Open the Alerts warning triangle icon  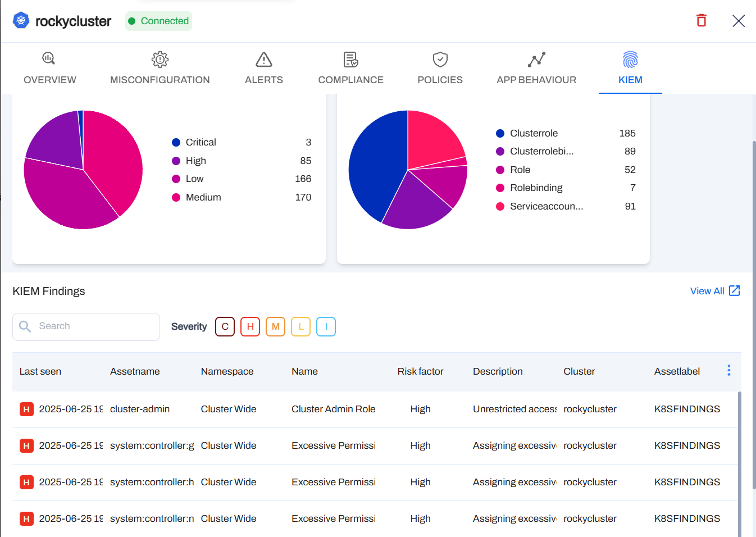coord(264,59)
